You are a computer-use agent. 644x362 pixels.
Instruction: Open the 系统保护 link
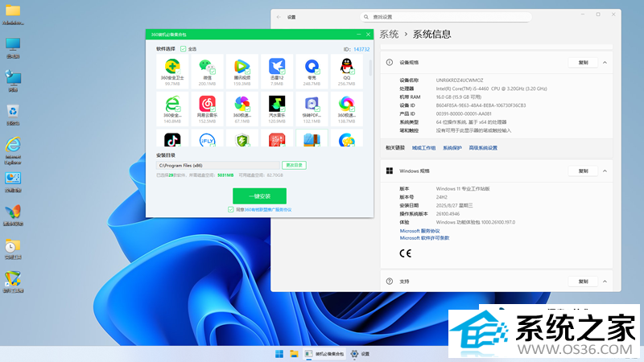452,148
